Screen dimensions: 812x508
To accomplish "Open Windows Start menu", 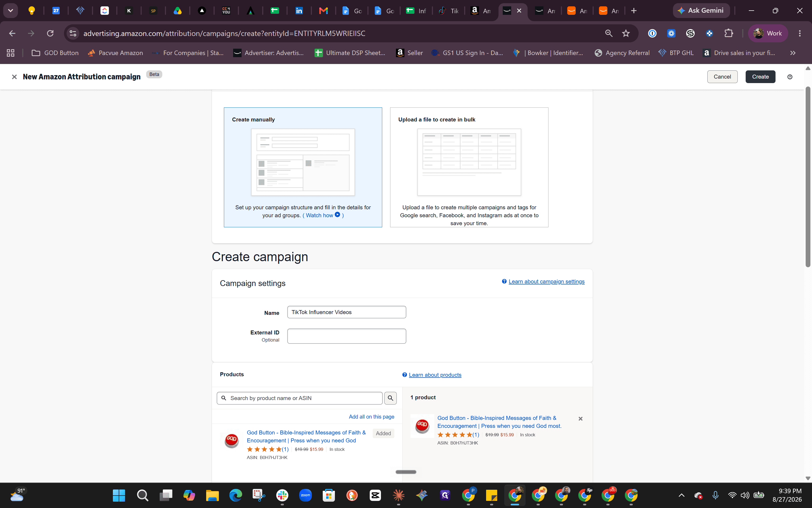I will pos(119,495).
